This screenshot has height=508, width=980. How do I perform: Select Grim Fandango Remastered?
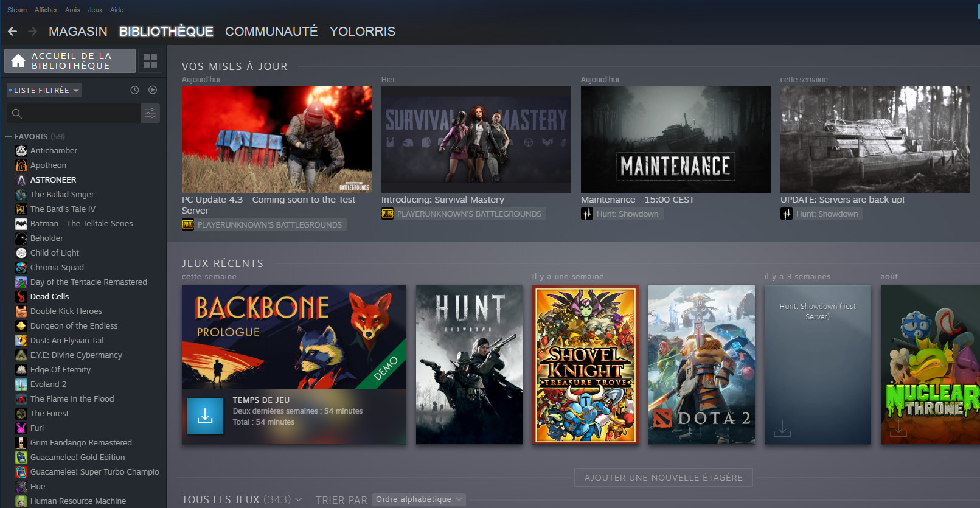coord(81,442)
